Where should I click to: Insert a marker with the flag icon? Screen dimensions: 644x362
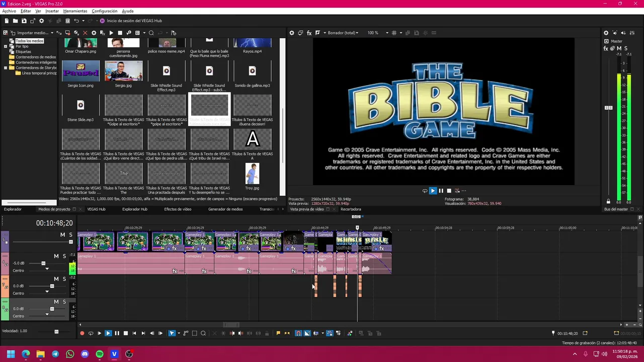[x=278, y=333]
